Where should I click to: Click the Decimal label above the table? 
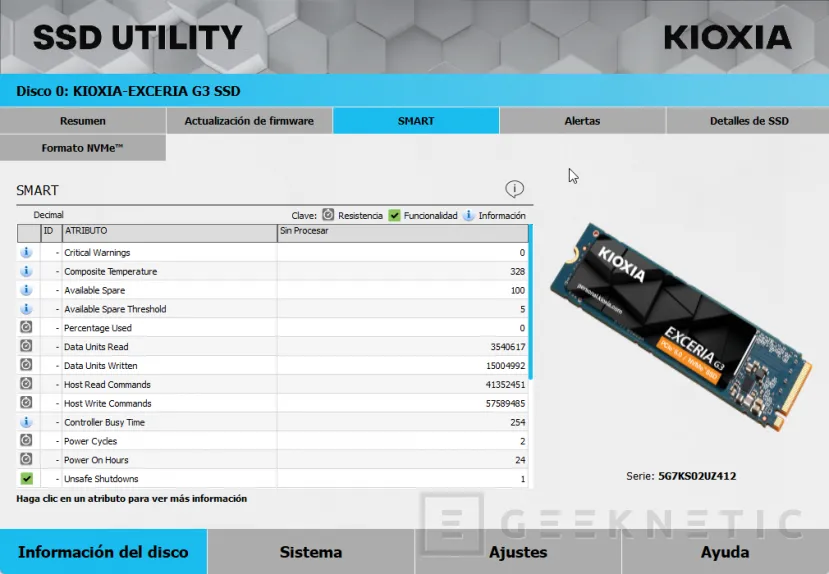coord(48,215)
